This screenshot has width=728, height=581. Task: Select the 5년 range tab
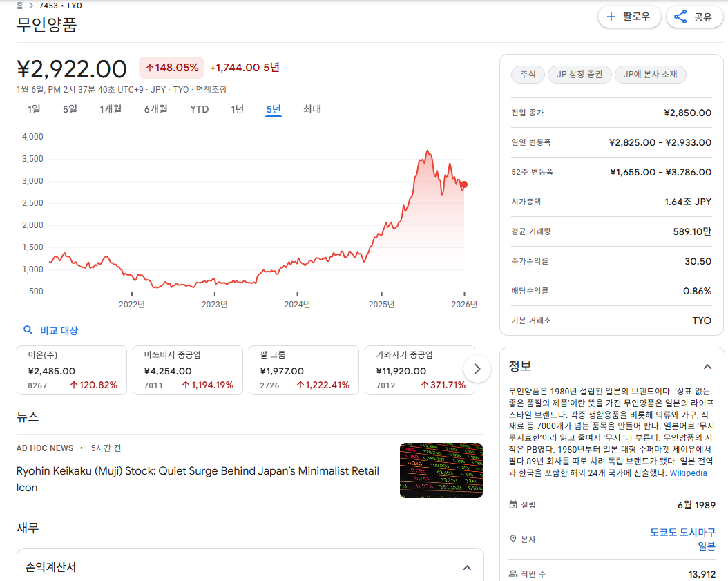(274, 109)
